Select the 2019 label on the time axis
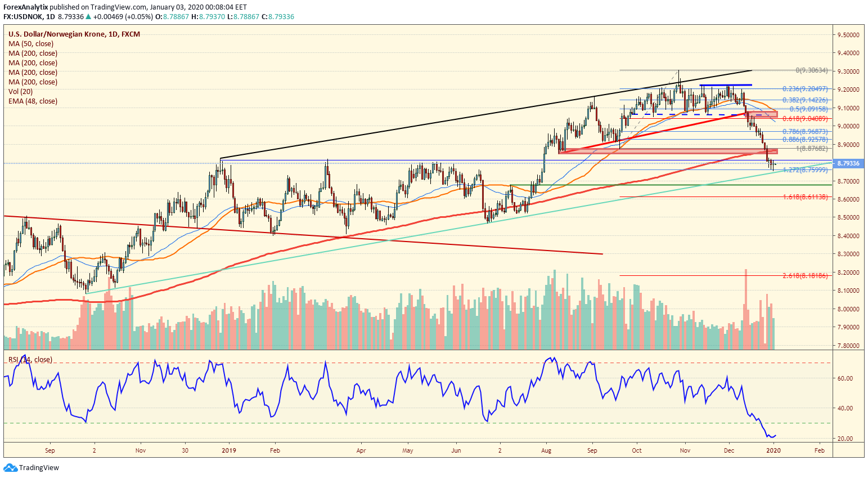The image size is (868, 478). [229, 450]
